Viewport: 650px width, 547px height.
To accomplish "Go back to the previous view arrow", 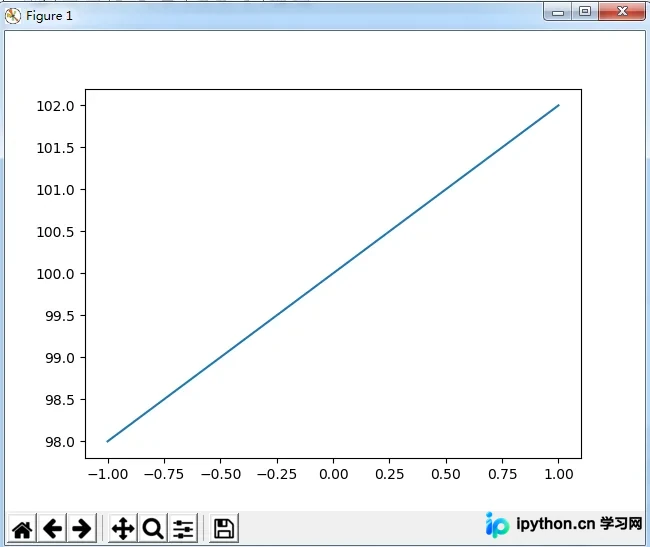I will click(52, 528).
